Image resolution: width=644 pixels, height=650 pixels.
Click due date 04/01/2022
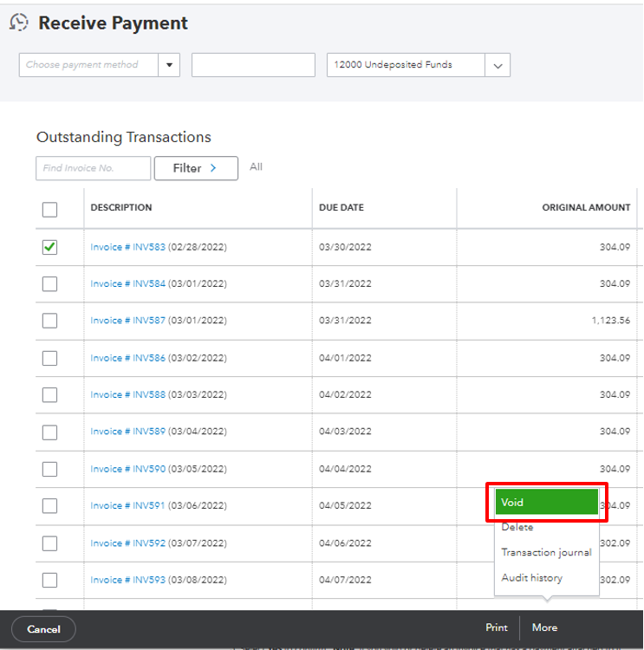point(345,358)
